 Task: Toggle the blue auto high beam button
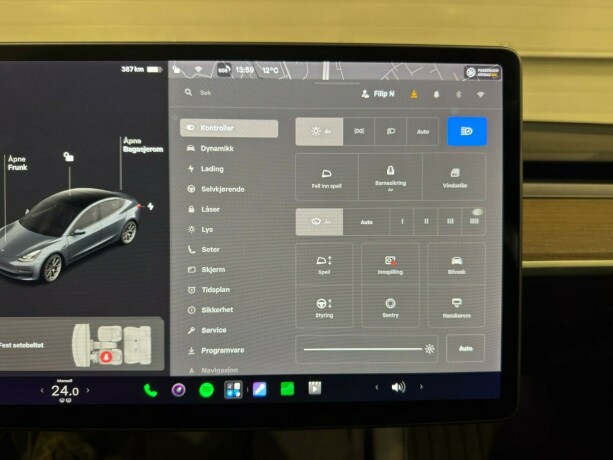pyautogui.click(x=467, y=131)
